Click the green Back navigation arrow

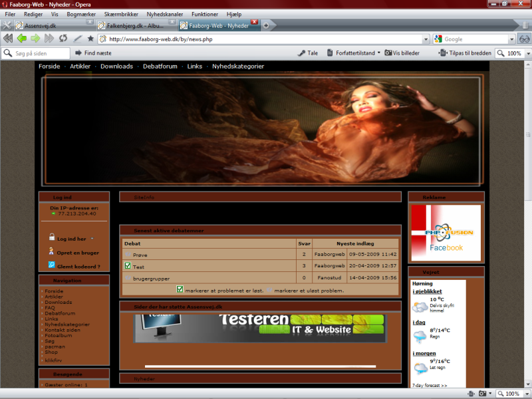pos(22,39)
